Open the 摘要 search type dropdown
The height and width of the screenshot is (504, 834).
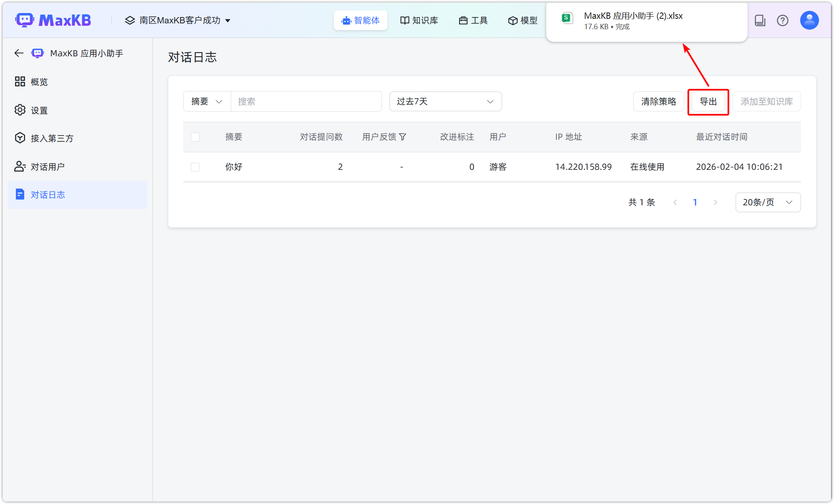[x=207, y=101]
